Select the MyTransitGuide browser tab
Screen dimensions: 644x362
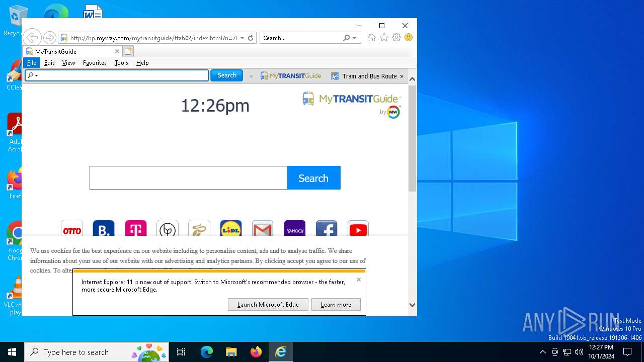(72, 51)
